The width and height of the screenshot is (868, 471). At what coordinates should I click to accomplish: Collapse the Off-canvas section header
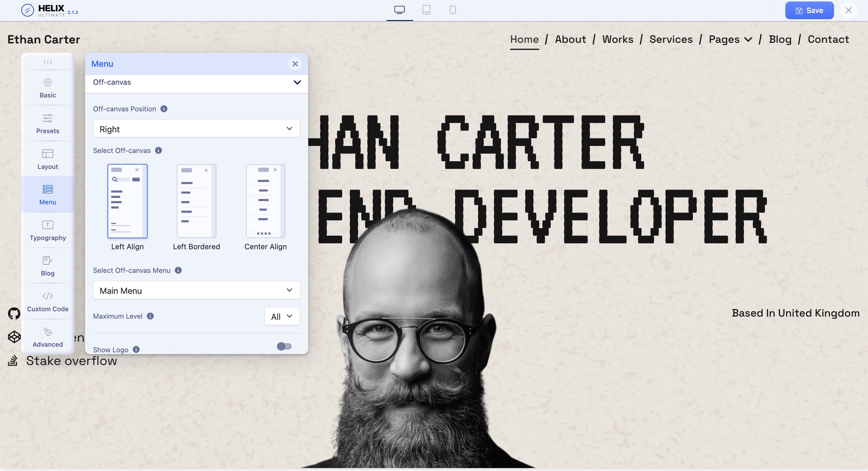[196, 83]
